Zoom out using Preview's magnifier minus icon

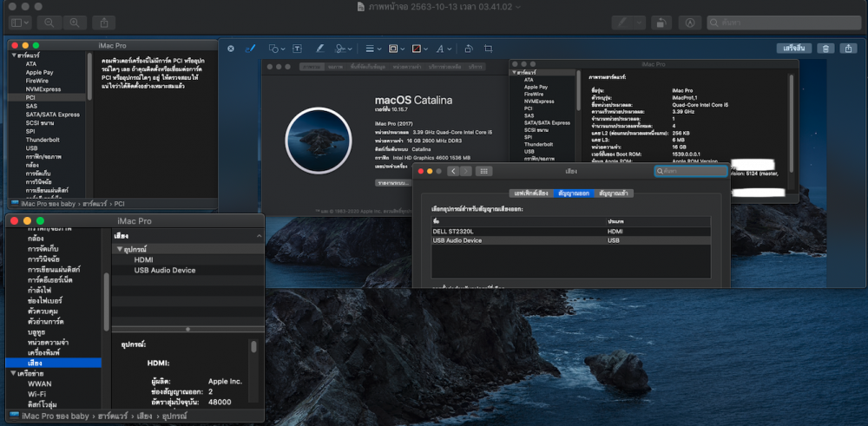point(49,23)
